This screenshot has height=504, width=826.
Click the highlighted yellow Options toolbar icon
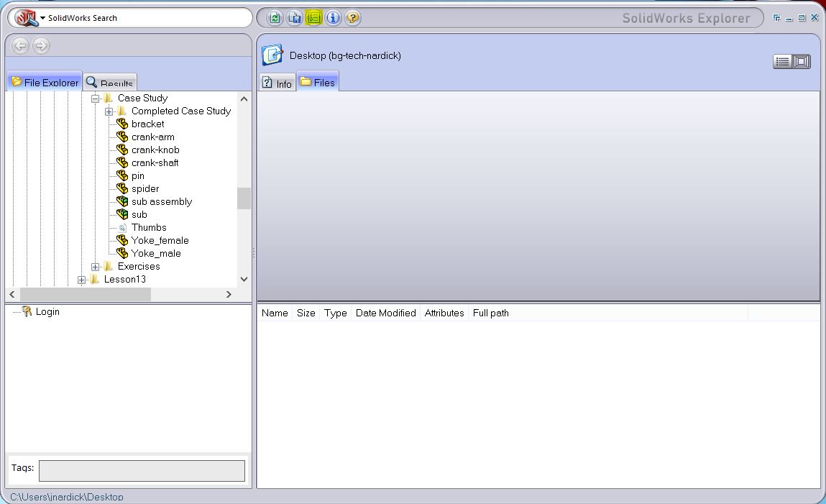(313, 18)
